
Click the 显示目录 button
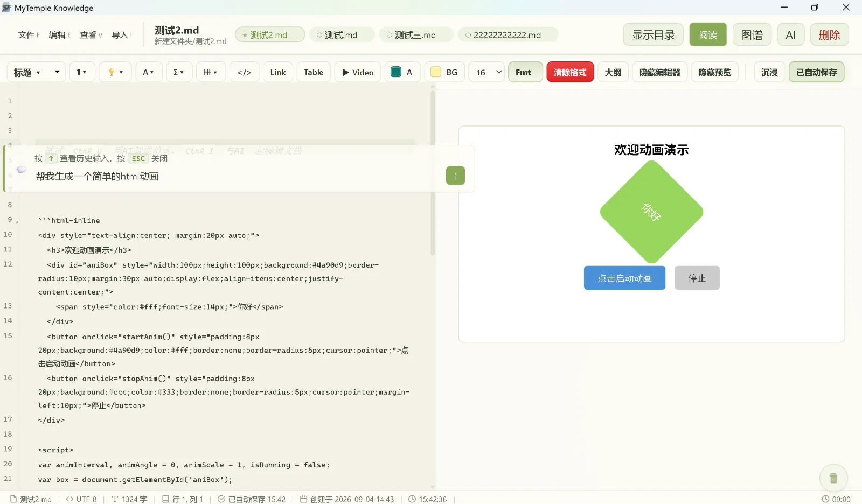coord(654,35)
